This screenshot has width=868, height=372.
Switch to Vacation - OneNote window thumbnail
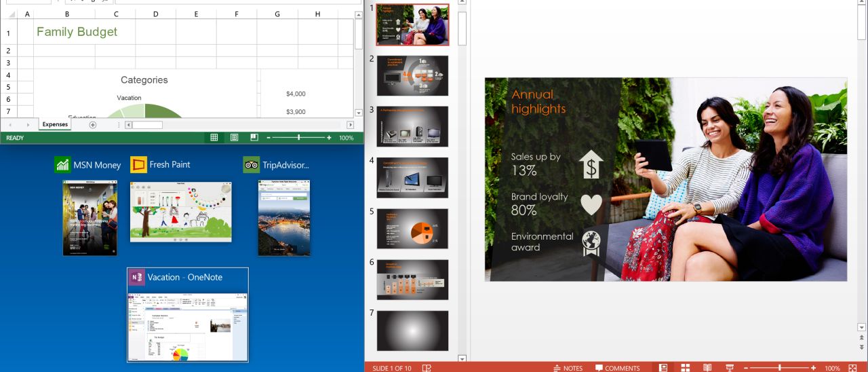[x=188, y=327]
